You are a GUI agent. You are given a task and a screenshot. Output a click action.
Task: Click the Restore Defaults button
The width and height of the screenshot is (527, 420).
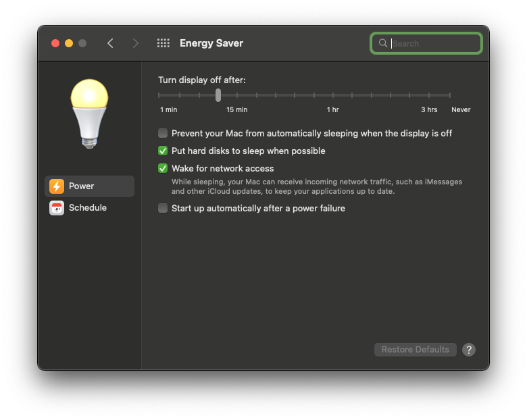[x=415, y=350]
